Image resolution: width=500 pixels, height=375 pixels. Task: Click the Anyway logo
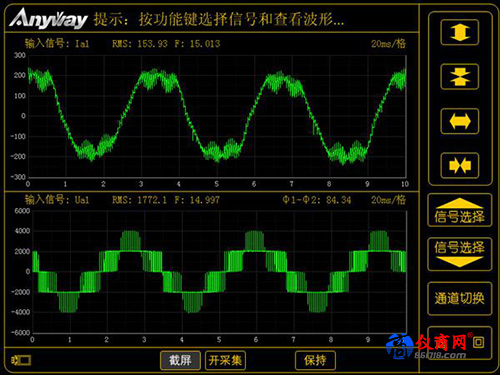click(49, 19)
